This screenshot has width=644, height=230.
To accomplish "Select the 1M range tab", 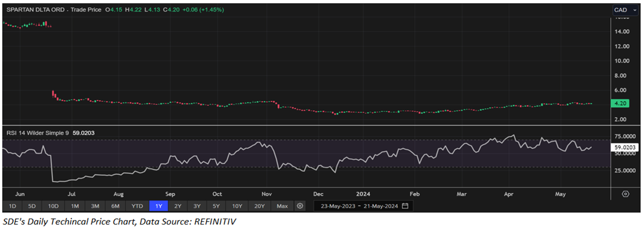I will tap(75, 206).
